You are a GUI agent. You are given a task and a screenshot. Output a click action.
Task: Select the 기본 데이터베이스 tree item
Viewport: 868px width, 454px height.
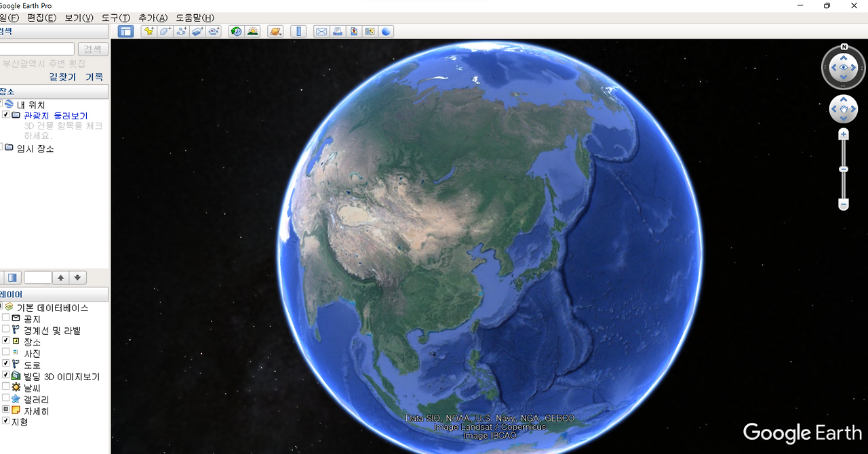coord(52,308)
